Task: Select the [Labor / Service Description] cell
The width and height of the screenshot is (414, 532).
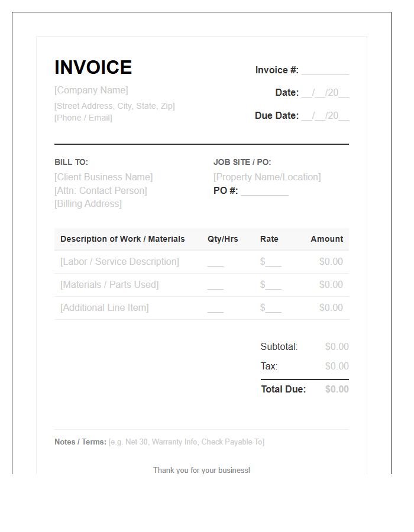Action: pyautogui.click(x=120, y=262)
